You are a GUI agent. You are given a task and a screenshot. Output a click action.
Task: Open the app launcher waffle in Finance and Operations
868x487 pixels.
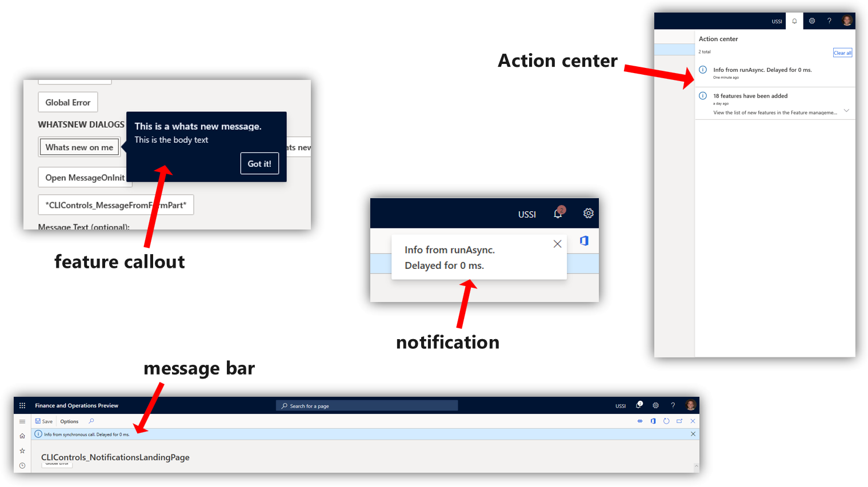click(x=22, y=406)
